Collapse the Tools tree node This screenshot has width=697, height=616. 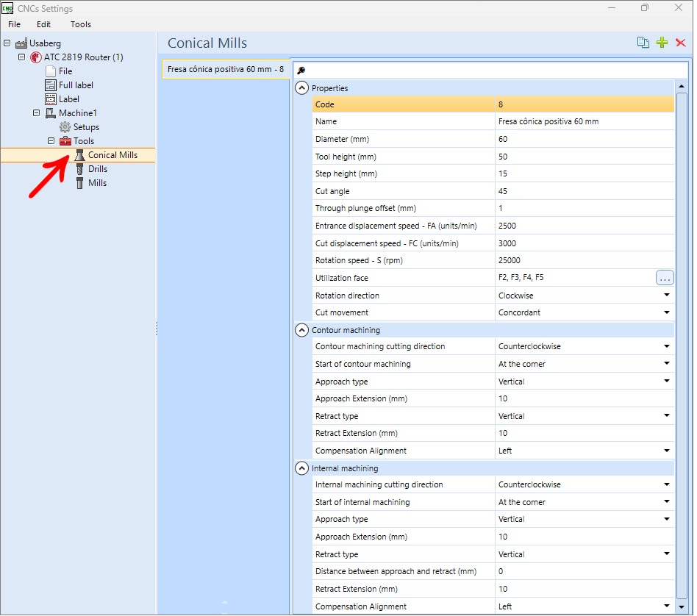pyautogui.click(x=51, y=141)
